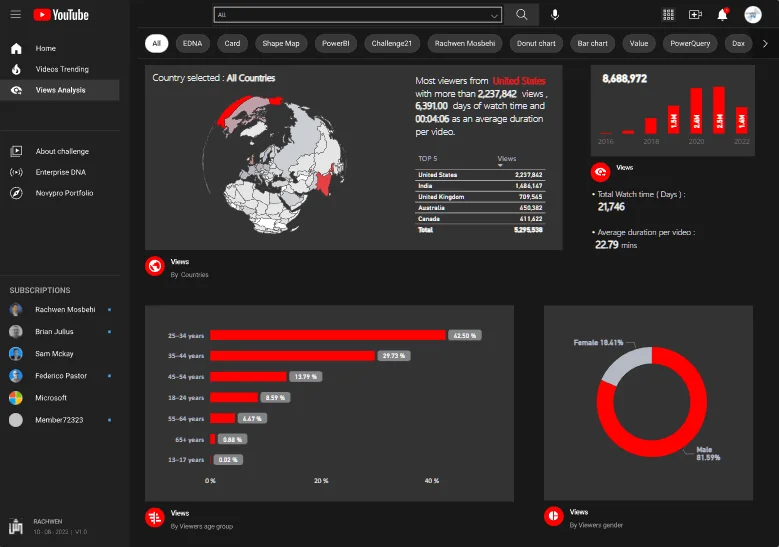The width and height of the screenshot is (779, 547).
Task: Select the Shape Map chip
Action: tap(281, 43)
